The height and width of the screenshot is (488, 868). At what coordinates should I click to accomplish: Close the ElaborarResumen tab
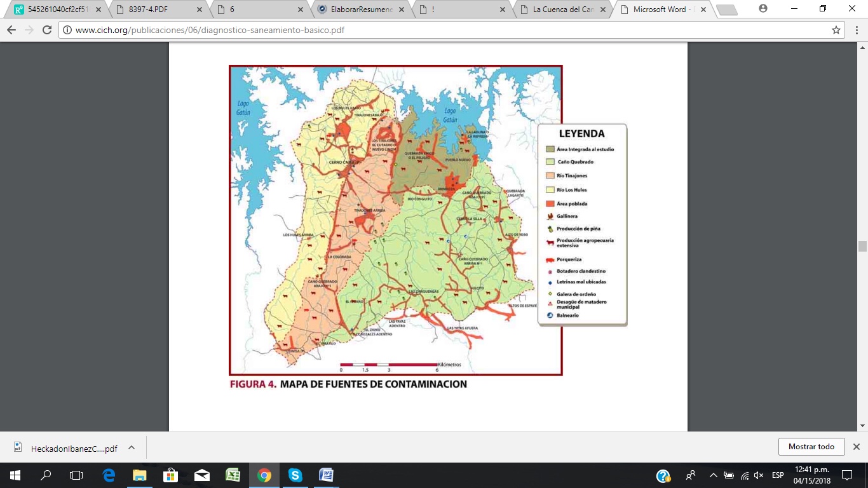point(402,10)
